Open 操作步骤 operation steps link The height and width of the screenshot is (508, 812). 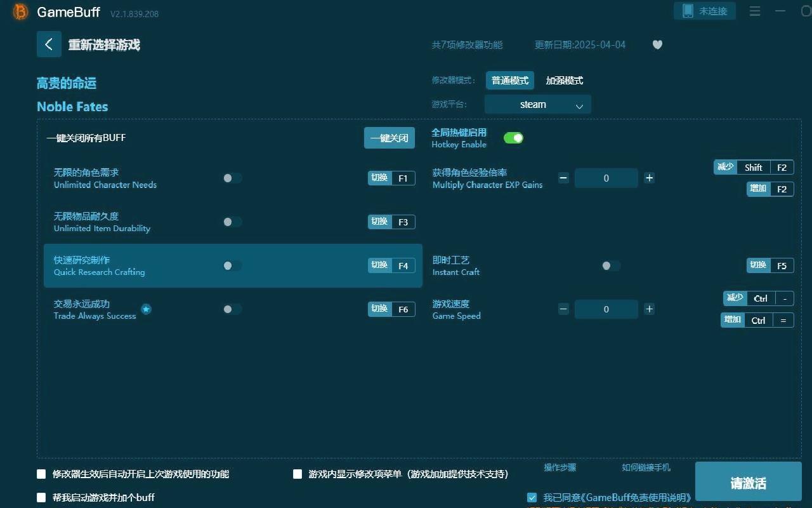pos(560,467)
